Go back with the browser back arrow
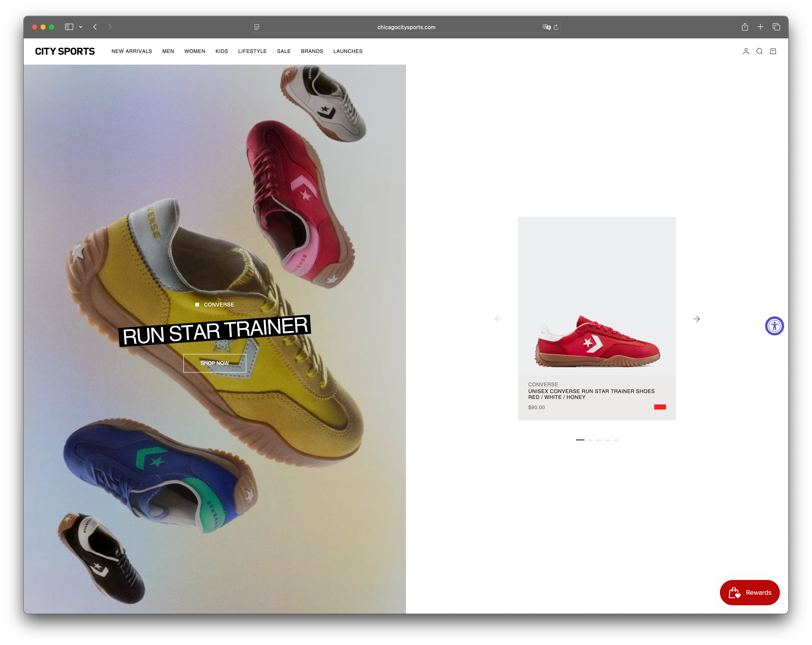The width and height of the screenshot is (812, 645). coord(95,27)
